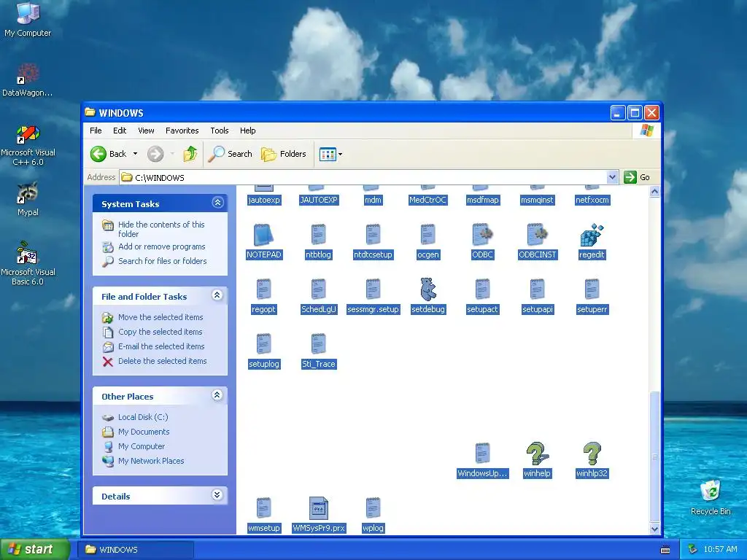Click the SchedLgU file icon
Screen dimensions: 747x560
[318, 289]
